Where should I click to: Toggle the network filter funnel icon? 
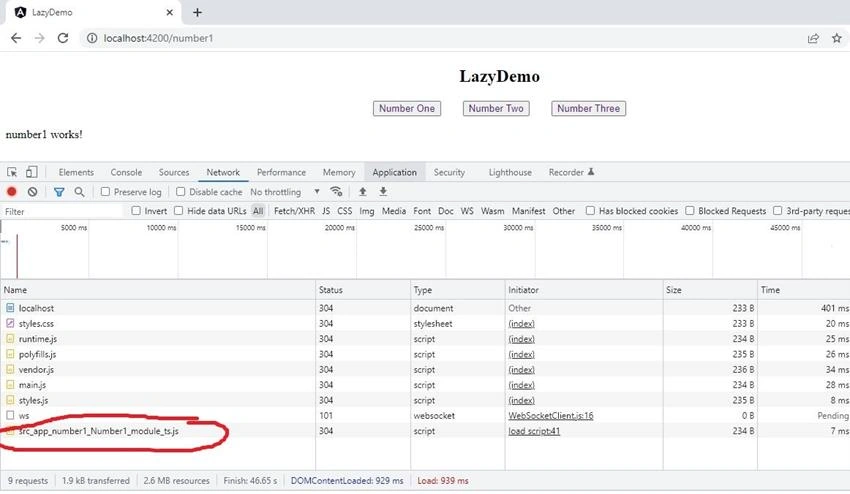click(x=59, y=191)
